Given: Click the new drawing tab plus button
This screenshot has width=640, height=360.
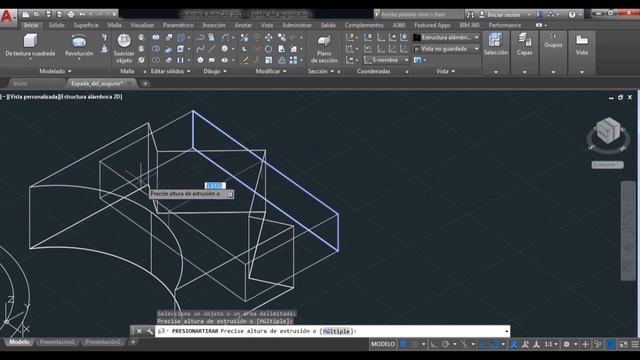Looking at the screenshot, I should (145, 84).
